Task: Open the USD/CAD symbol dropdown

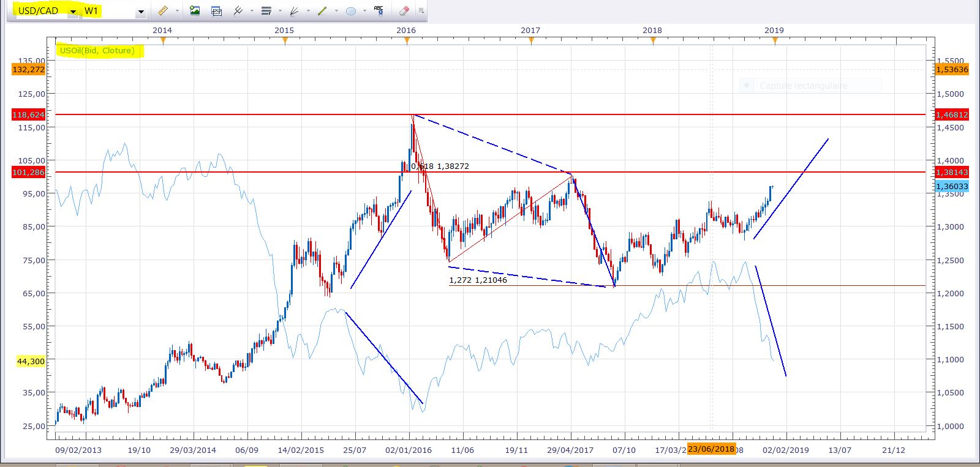Action: tap(73, 12)
